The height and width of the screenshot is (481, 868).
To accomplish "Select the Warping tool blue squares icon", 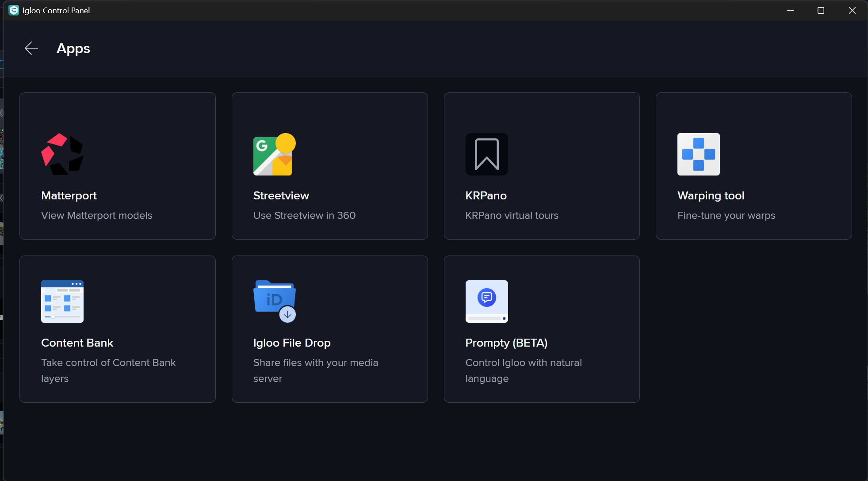I will pos(698,154).
